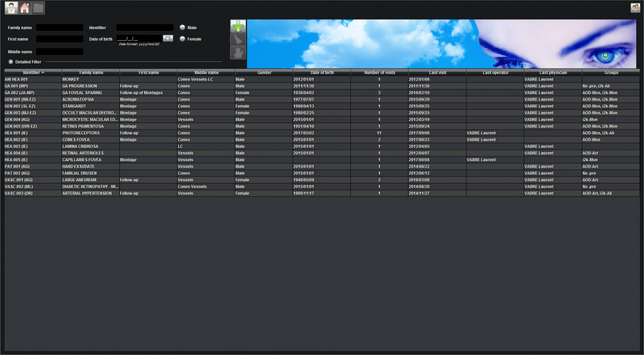Screen dimensions: 644x355
Task: Sort by Number of visits column header
Action: point(380,72)
